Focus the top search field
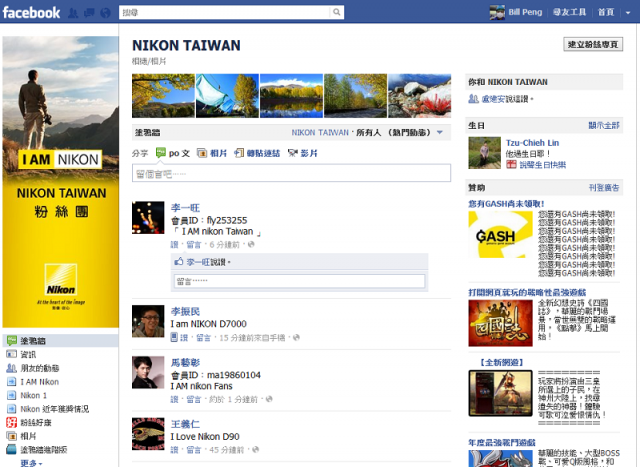640x467 pixels. point(224,12)
